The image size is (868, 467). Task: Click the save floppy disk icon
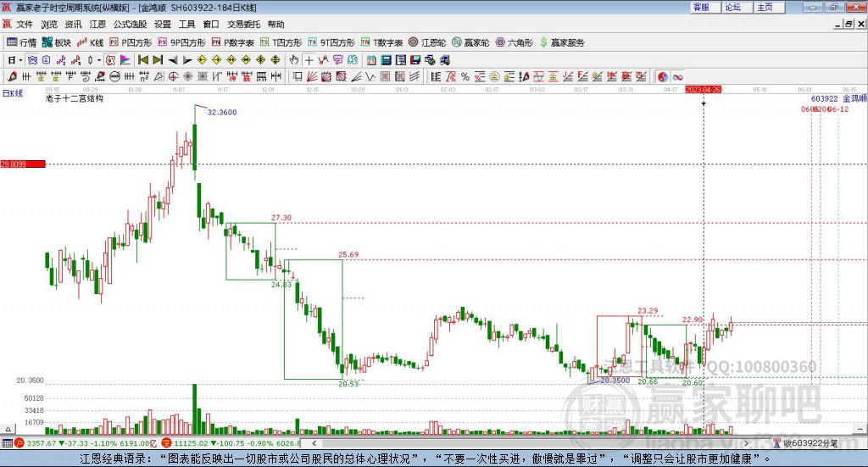tap(415, 60)
